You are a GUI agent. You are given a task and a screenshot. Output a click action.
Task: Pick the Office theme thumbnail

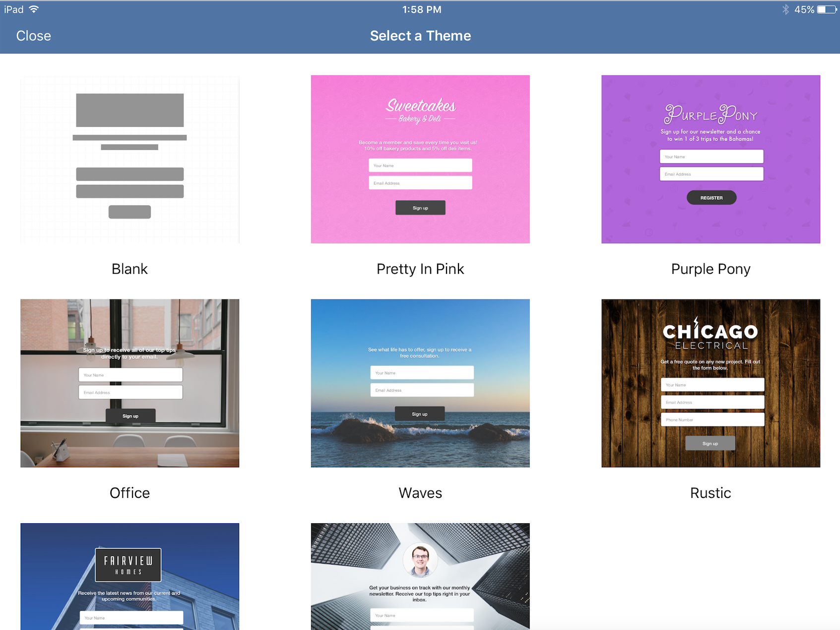(x=129, y=383)
